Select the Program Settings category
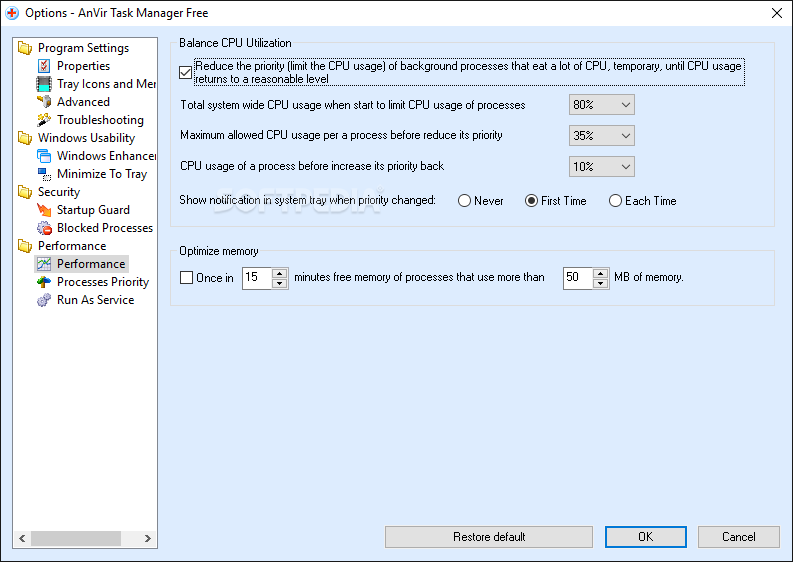Viewport: 793px width, 562px height. (x=83, y=48)
